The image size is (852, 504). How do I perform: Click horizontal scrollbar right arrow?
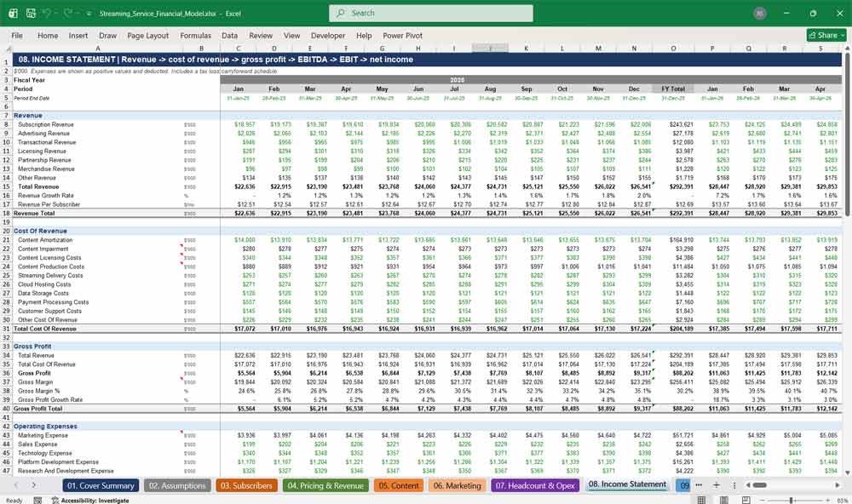click(x=838, y=485)
